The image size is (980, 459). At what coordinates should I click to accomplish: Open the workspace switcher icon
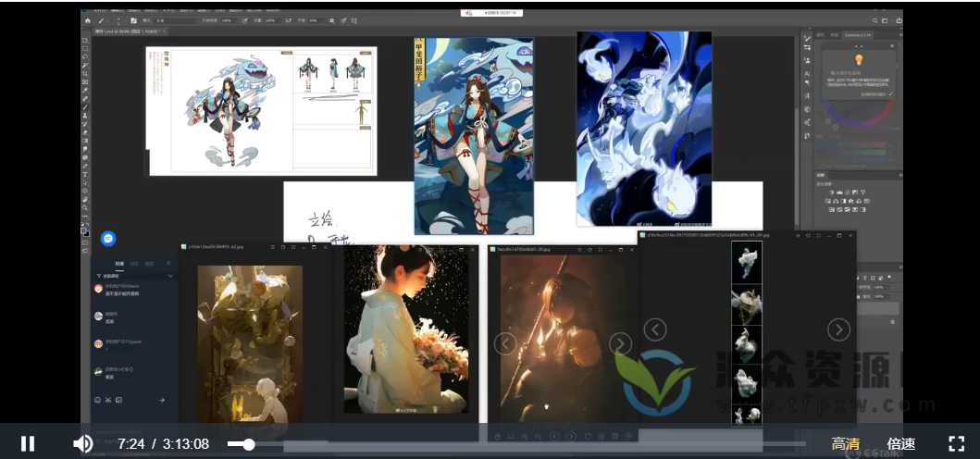click(885, 20)
